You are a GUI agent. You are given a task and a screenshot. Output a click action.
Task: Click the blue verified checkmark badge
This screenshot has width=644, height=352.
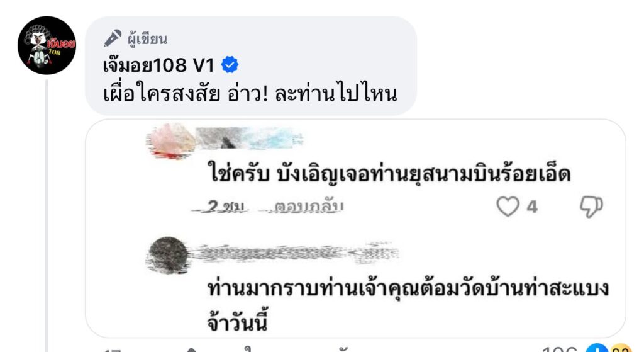pyautogui.click(x=230, y=65)
